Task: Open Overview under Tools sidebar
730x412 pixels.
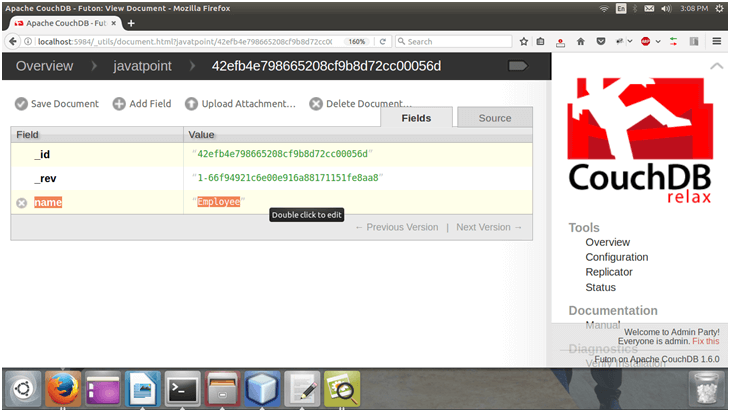Action: [x=608, y=242]
